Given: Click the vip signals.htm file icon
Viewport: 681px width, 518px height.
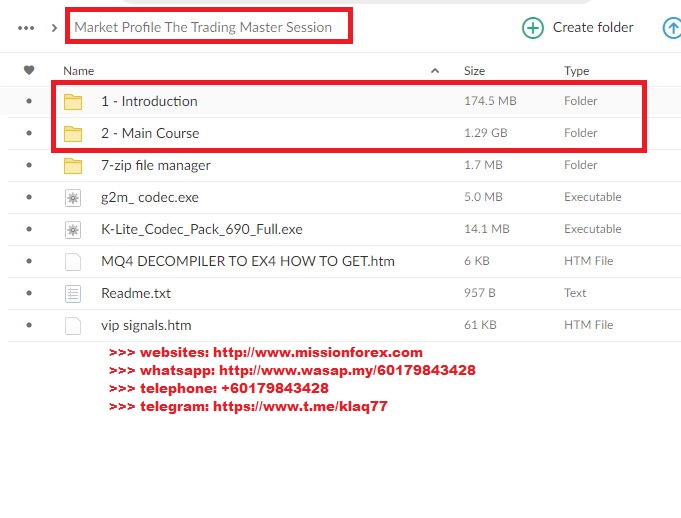Looking at the screenshot, I should (73, 326).
